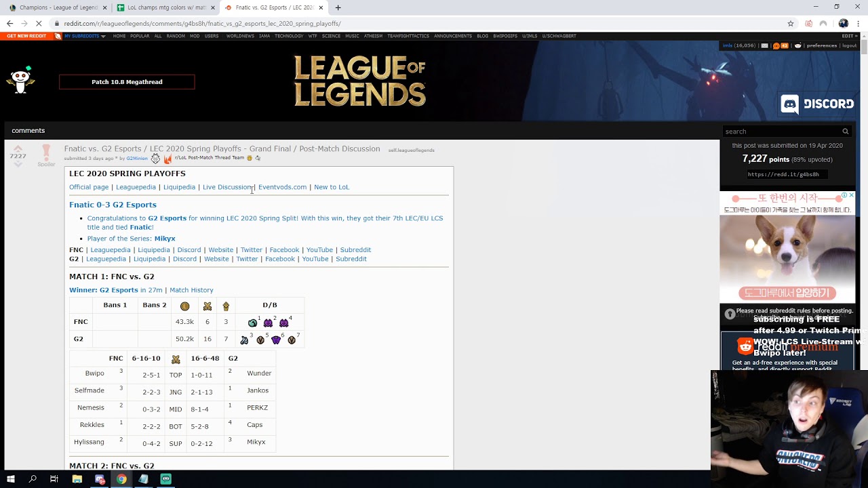Open the Live Discussion link

[227, 187]
